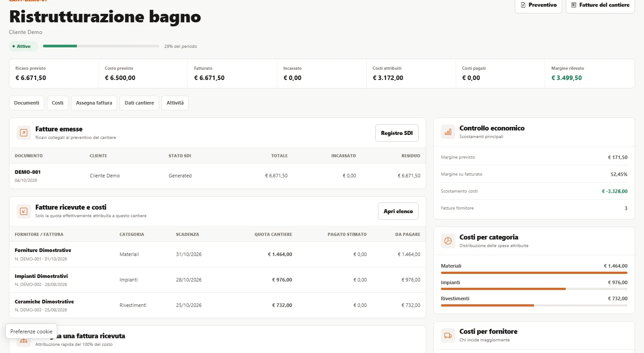This screenshot has height=353, width=644.
Task: Click the Materiali cost distribution bar
Action: 534,273
